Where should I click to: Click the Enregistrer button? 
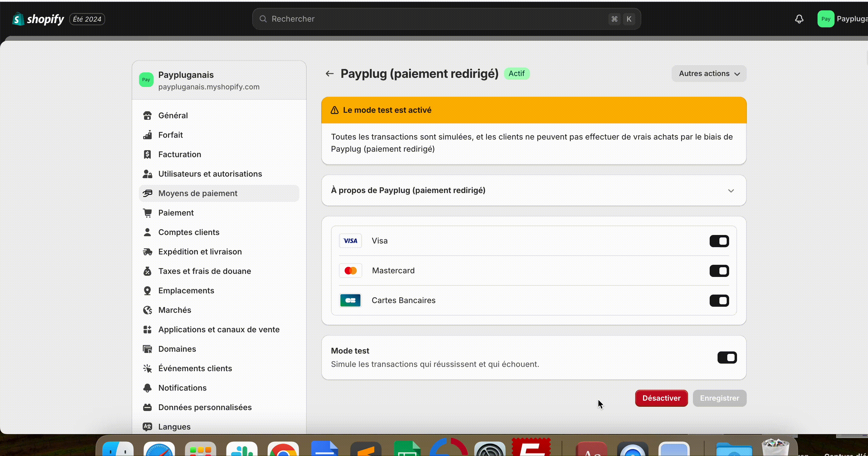[x=719, y=398]
